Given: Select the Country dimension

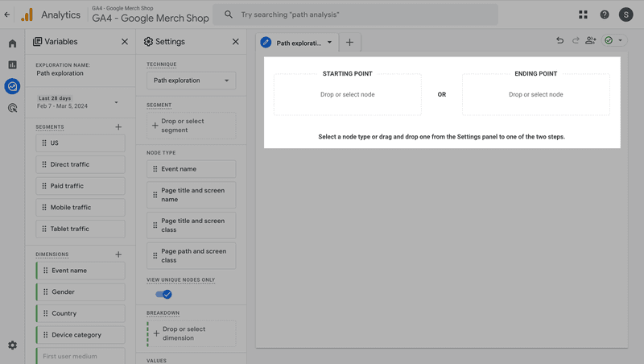Looking at the screenshot, I should click(80, 313).
